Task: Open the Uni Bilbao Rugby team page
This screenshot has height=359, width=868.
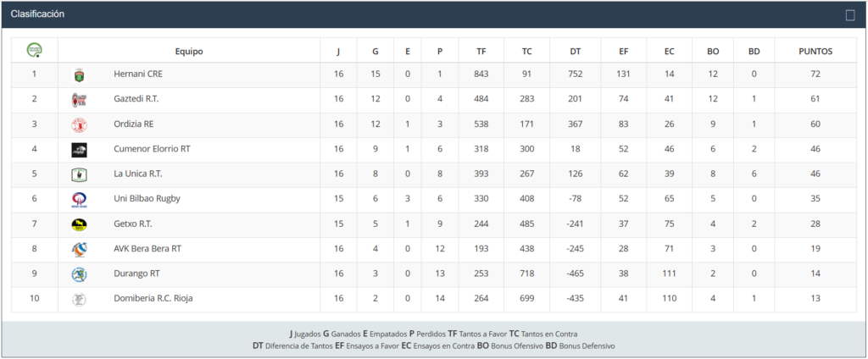Action: click(147, 199)
